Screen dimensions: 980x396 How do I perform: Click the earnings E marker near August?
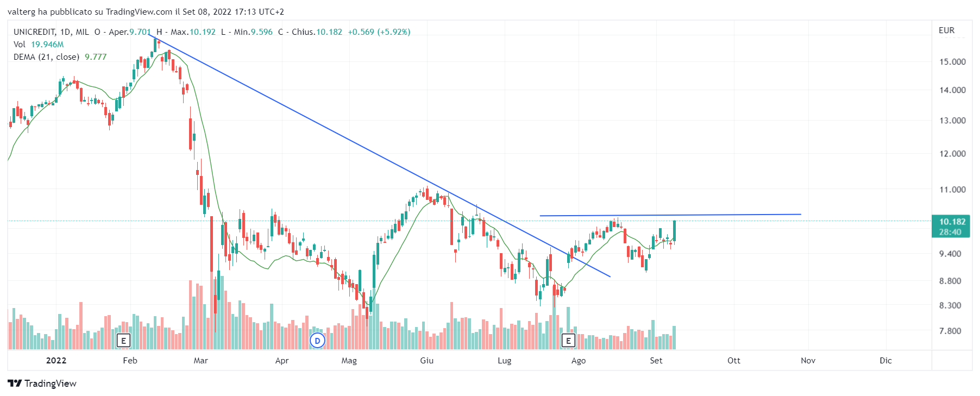(x=568, y=341)
